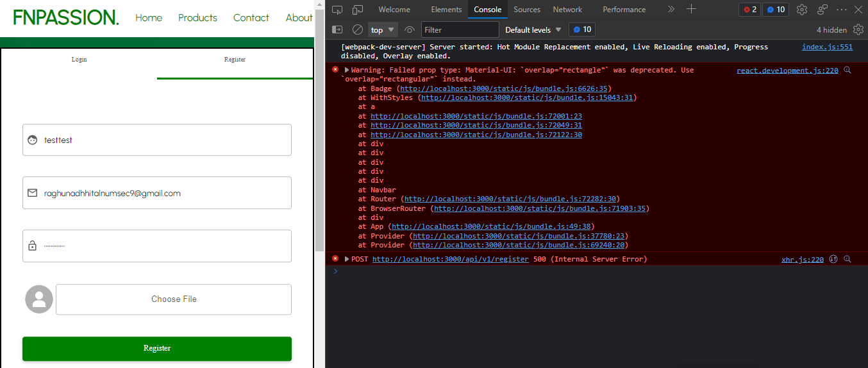Open About in the site navbar
The width and height of the screenshot is (868, 368).
point(299,18)
